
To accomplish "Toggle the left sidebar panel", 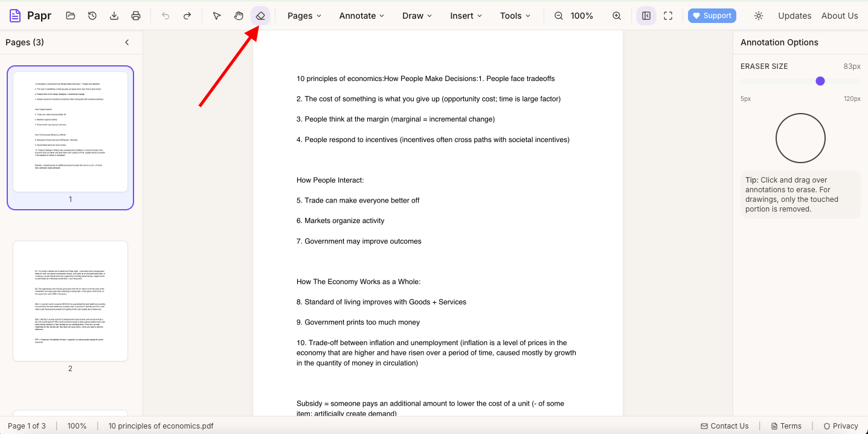I will pyautogui.click(x=646, y=16).
